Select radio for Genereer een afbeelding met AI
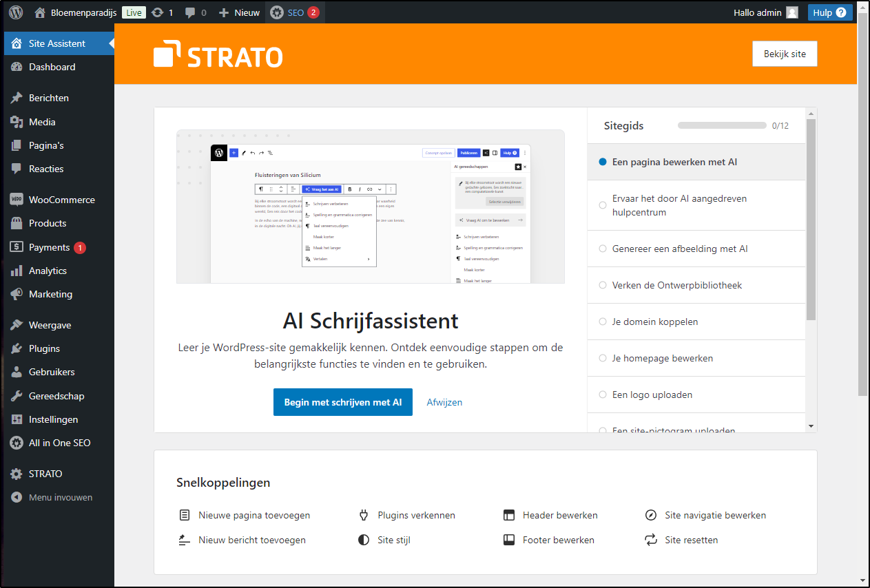 (603, 249)
